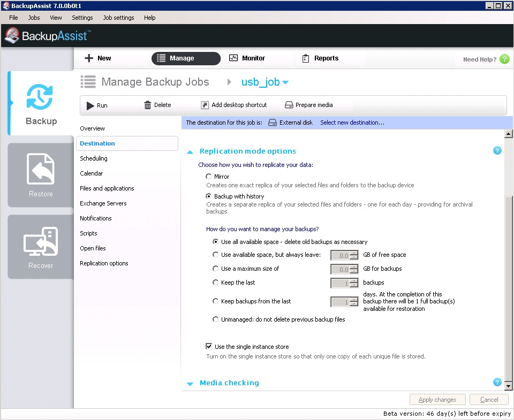Open the Help menu
514x420 pixels.
(x=149, y=18)
